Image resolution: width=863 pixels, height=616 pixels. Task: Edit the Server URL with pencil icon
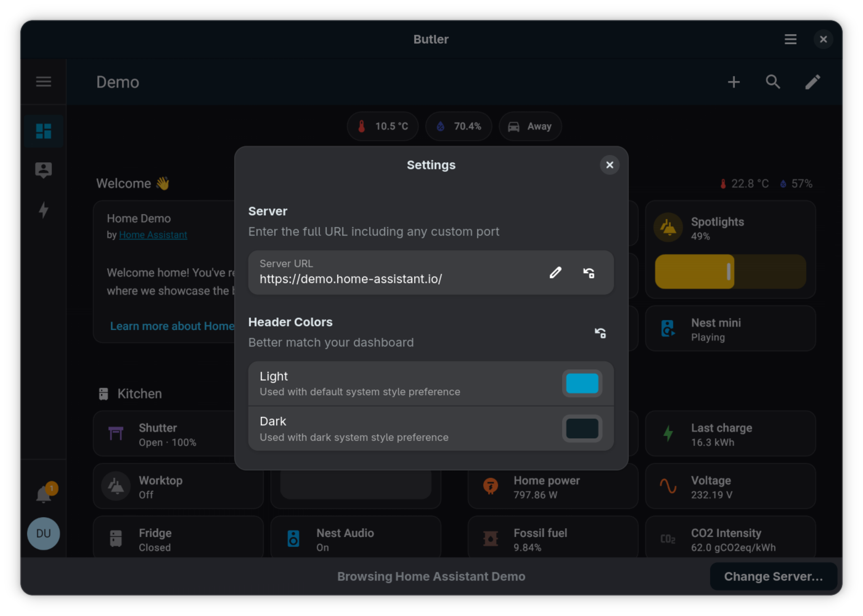pyautogui.click(x=555, y=273)
